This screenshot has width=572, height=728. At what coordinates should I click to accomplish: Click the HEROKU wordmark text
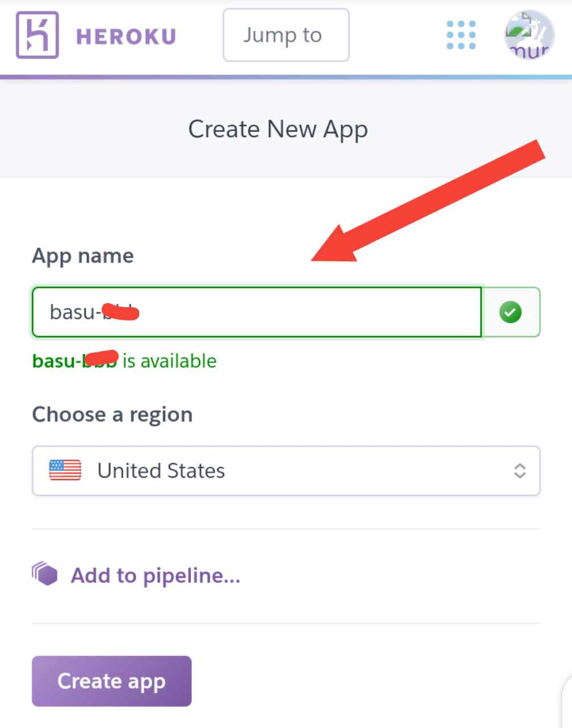tap(126, 36)
